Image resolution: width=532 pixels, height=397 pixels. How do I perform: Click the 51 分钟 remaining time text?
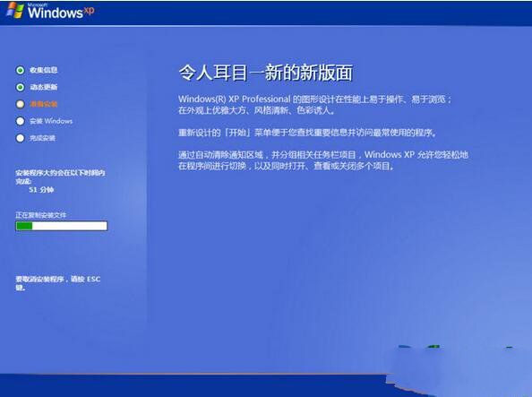pos(41,189)
